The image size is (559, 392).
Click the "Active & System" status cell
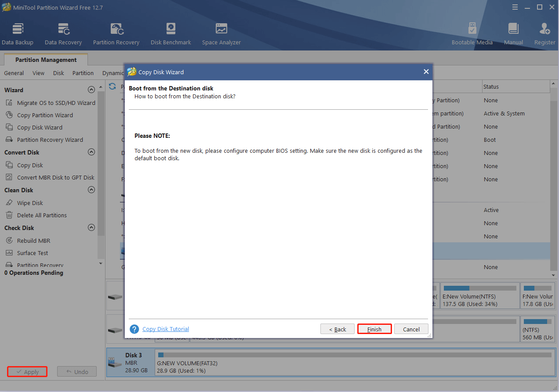point(504,113)
